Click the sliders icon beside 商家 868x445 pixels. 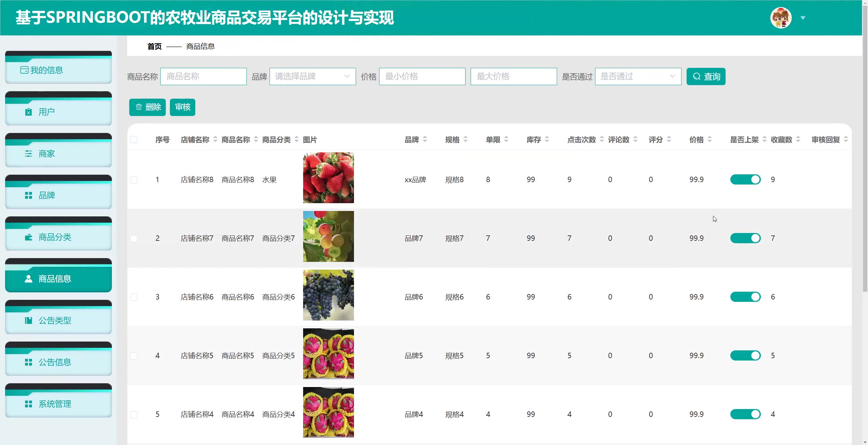[x=28, y=154]
